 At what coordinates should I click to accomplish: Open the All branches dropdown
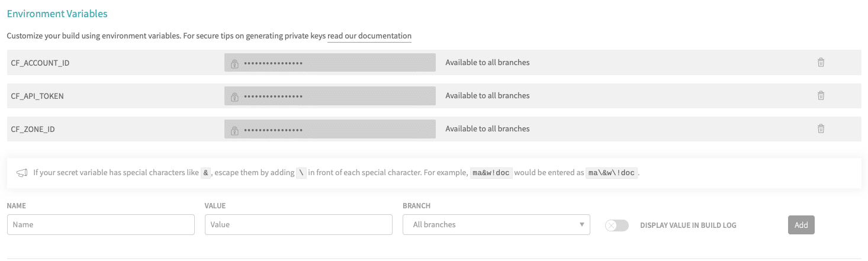click(496, 224)
